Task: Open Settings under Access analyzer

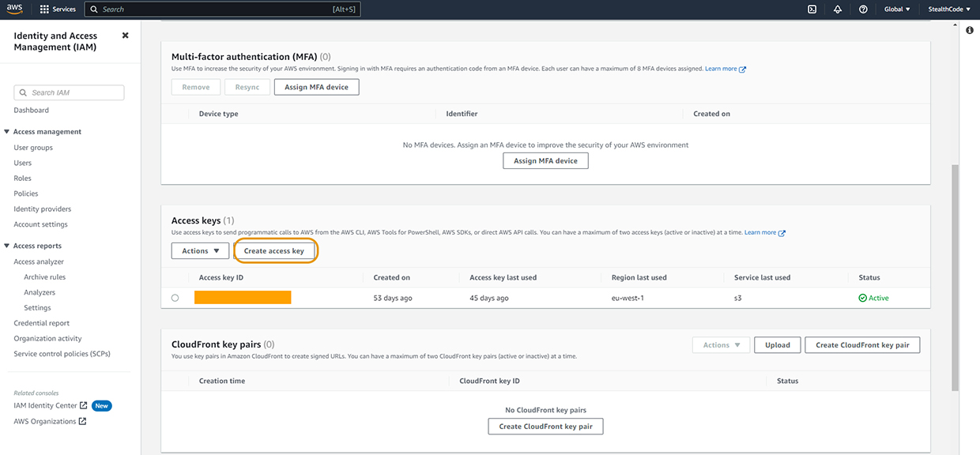Action: [37, 307]
